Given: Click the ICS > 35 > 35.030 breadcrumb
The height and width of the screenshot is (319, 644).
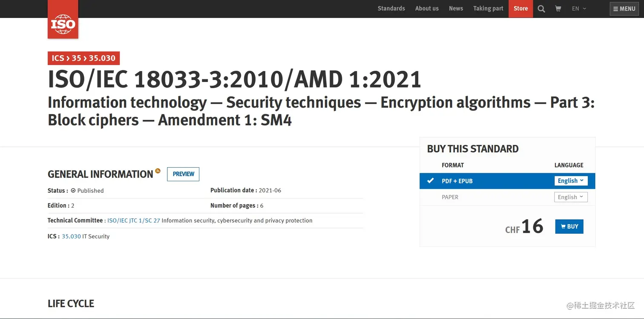Looking at the screenshot, I should [x=83, y=58].
